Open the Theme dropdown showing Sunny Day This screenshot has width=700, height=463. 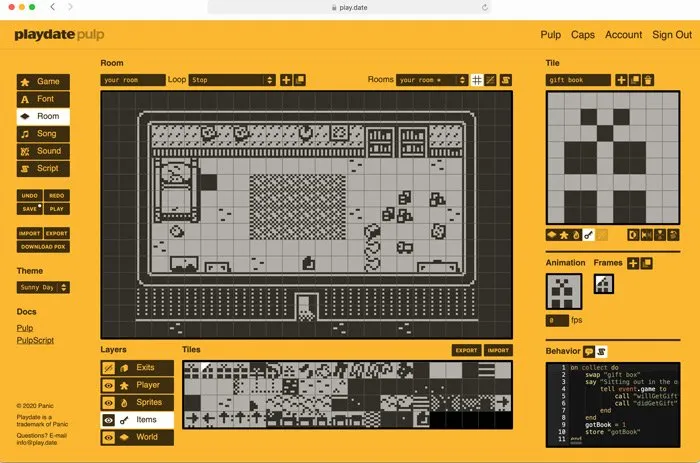click(x=44, y=288)
